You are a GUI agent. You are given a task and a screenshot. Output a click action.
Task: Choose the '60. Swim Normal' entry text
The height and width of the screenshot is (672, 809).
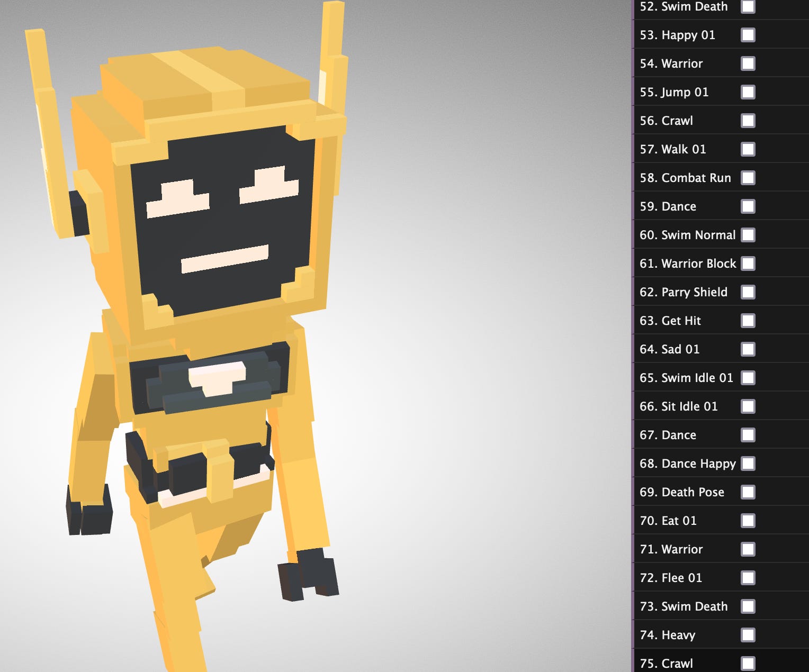688,235
